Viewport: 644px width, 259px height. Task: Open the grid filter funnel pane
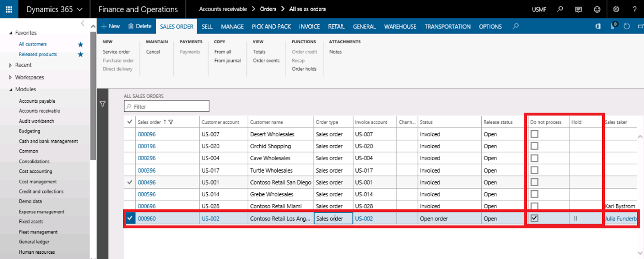[103, 104]
